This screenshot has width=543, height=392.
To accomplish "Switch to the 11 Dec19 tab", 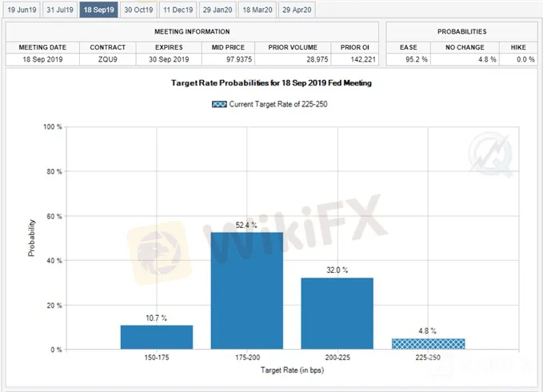I will coord(178,10).
